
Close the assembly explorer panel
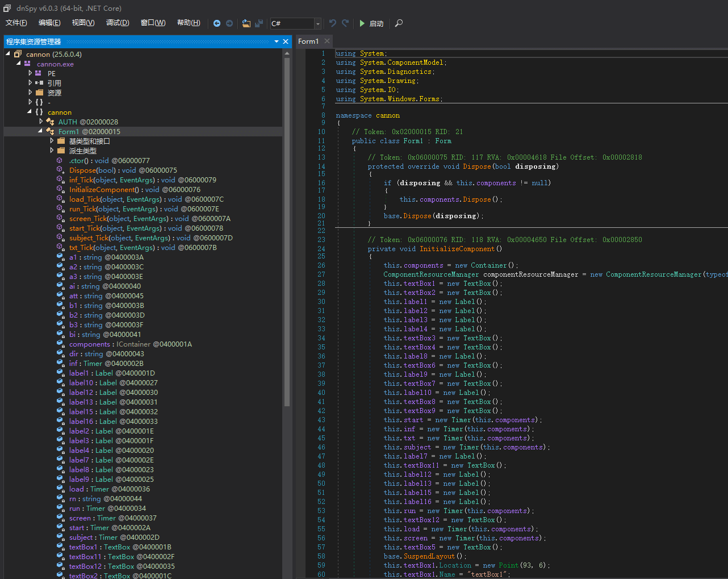tap(286, 41)
